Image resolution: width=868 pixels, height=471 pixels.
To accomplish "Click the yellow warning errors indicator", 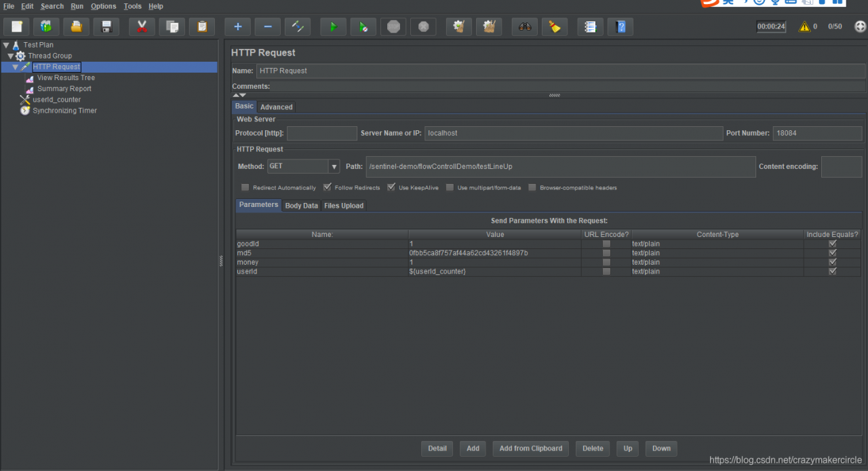I will 804,26.
